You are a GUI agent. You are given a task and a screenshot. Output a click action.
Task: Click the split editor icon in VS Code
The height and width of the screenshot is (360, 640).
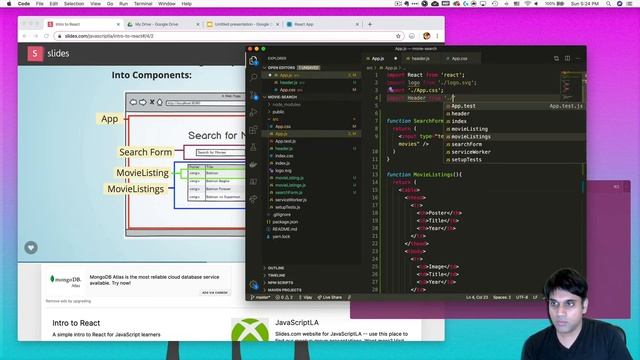567,58
